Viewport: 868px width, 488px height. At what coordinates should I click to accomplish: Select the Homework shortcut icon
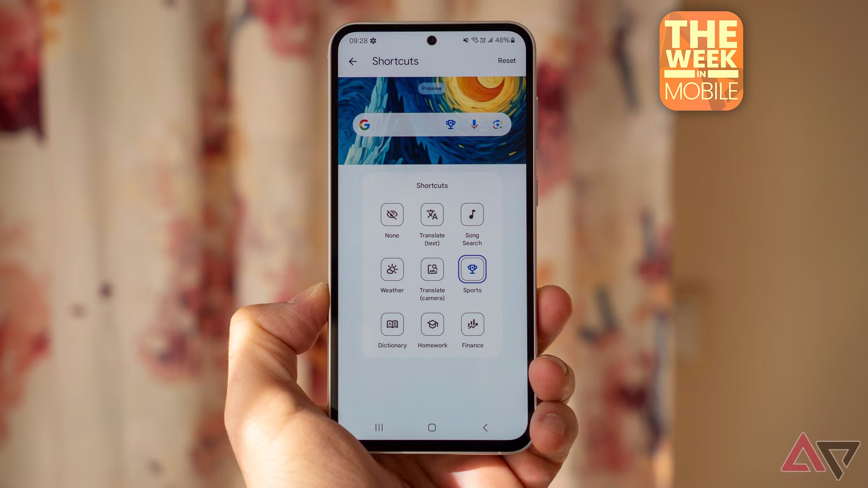431,325
